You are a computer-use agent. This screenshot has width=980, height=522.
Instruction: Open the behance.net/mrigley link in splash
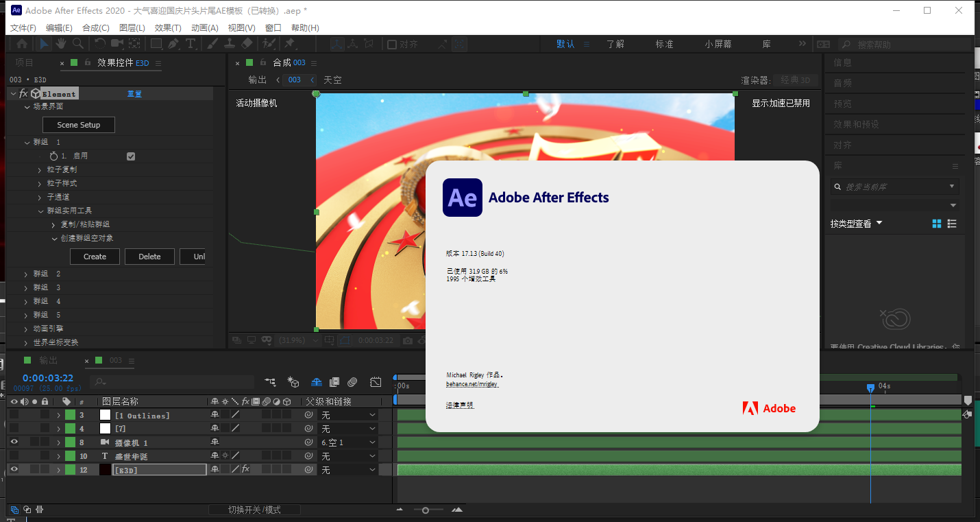coord(472,384)
